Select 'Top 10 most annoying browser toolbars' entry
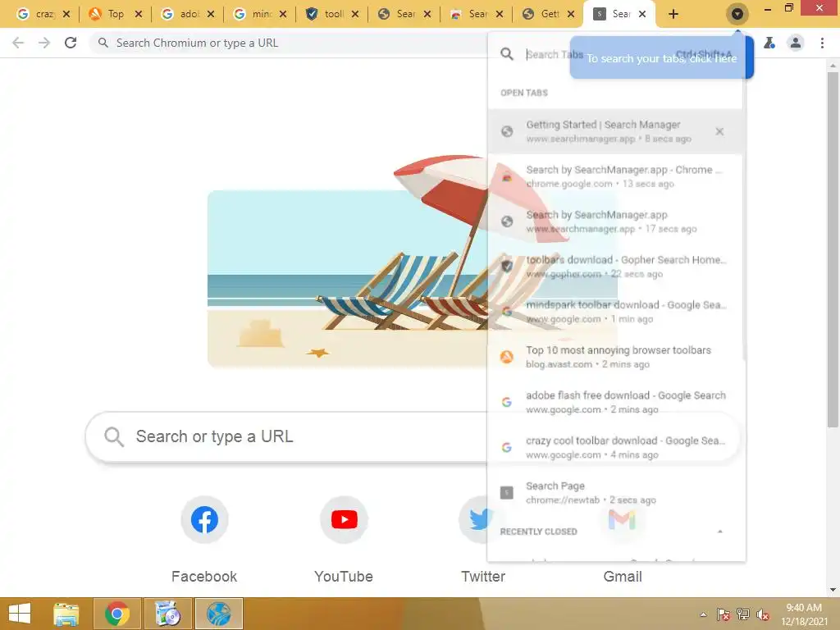Screen dimensions: 840x630 (x=615, y=357)
